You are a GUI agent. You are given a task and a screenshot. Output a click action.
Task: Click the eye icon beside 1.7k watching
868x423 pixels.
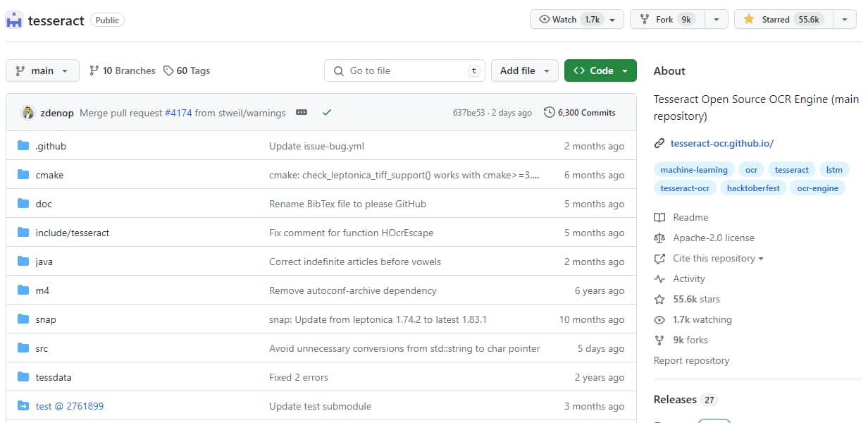coord(659,319)
